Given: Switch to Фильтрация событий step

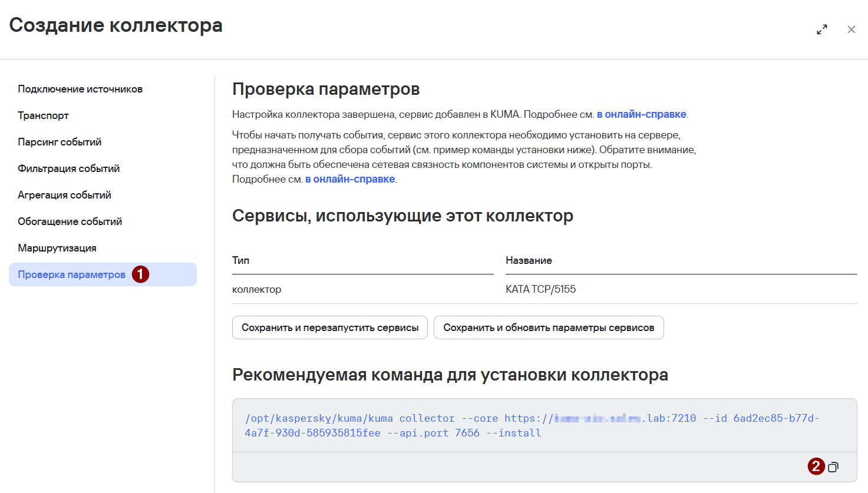Looking at the screenshot, I should (x=68, y=168).
